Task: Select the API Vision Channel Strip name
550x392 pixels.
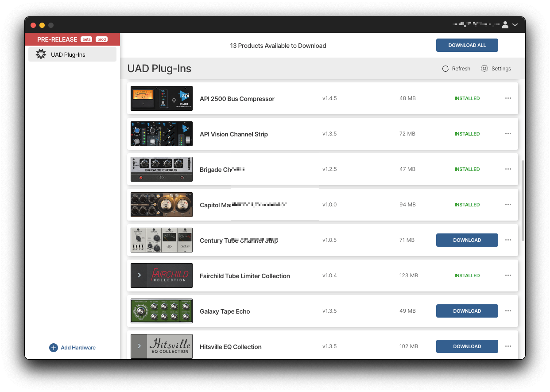Action: click(234, 134)
